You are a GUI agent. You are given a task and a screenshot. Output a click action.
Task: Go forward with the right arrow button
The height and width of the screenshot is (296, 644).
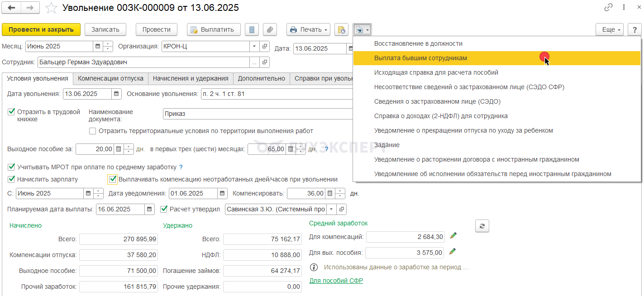(x=30, y=8)
